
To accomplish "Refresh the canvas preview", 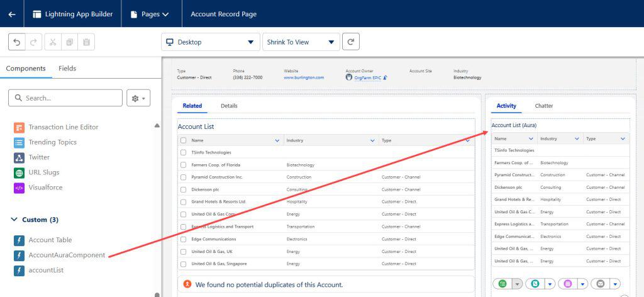I will 351,42.
